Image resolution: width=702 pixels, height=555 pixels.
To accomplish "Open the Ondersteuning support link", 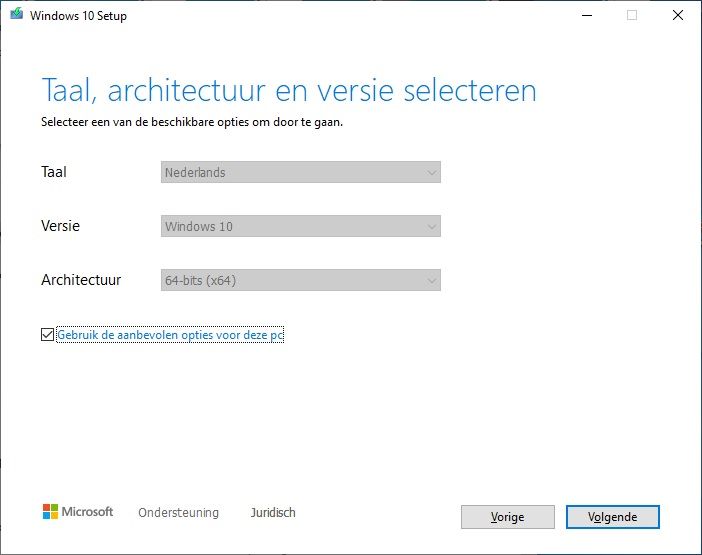I will pos(178,512).
